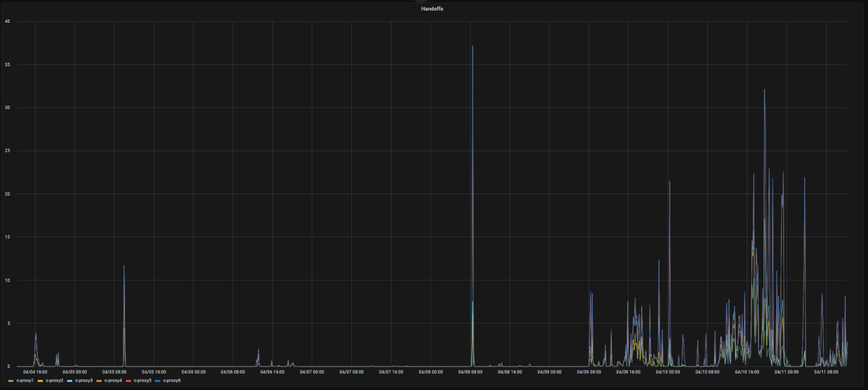Click the small spike at 04/04 16:00

36,334
